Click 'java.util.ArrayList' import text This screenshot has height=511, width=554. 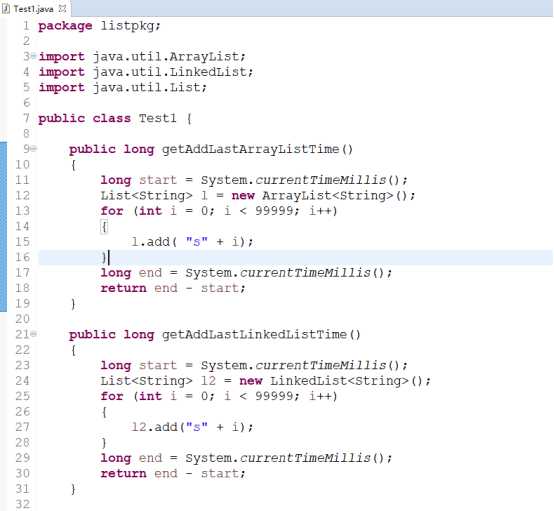(166, 57)
